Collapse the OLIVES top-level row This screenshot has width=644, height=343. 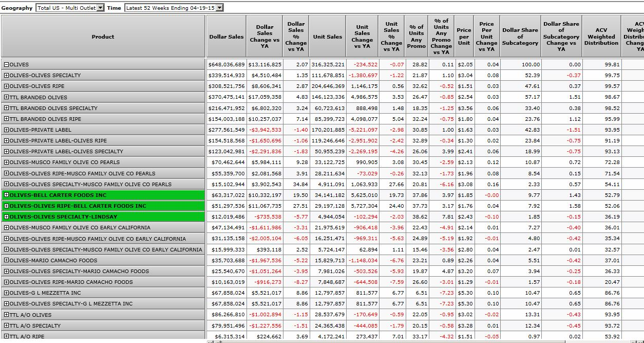(x=6, y=65)
